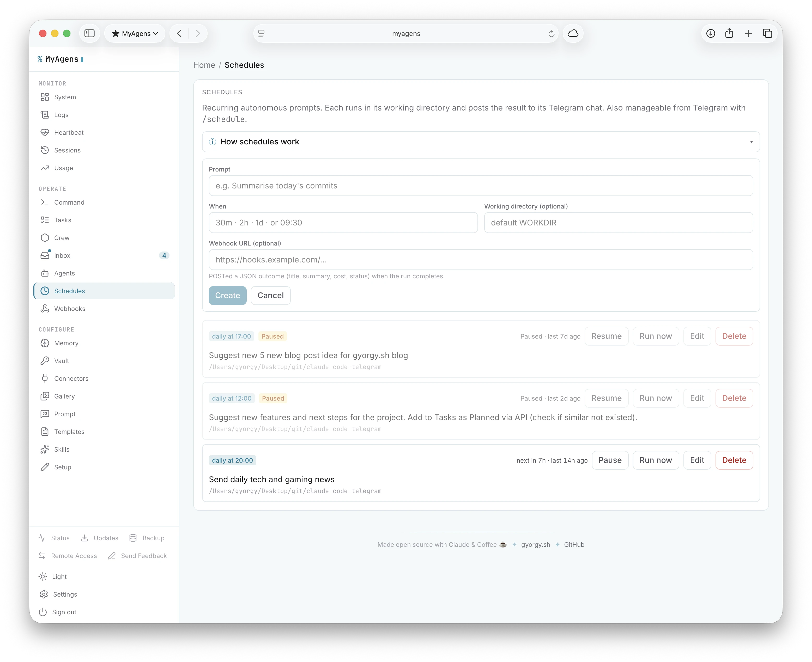Open Updates in the sidebar footer
The width and height of the screenshot is (812, 662).
point(100,538)
